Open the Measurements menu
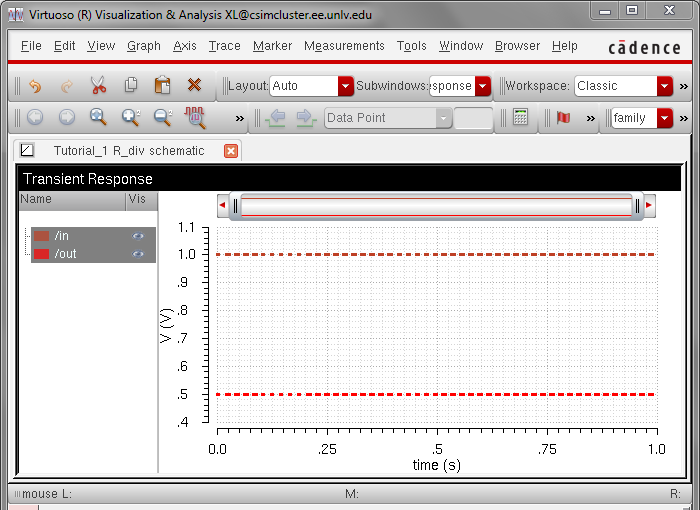This screenshot has width=700, height=510. point(344,46)
